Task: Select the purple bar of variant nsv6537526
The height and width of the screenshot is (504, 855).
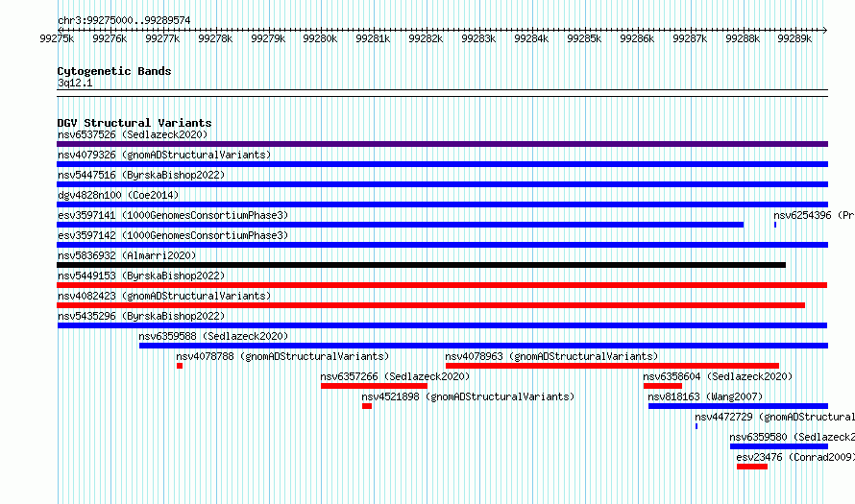Action: tap(442, 144)
